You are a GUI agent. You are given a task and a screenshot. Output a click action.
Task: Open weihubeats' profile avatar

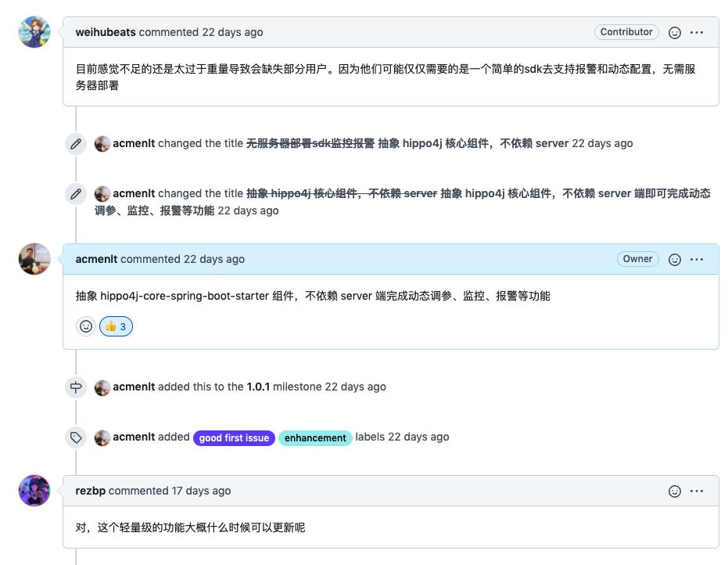click(34, 32)
